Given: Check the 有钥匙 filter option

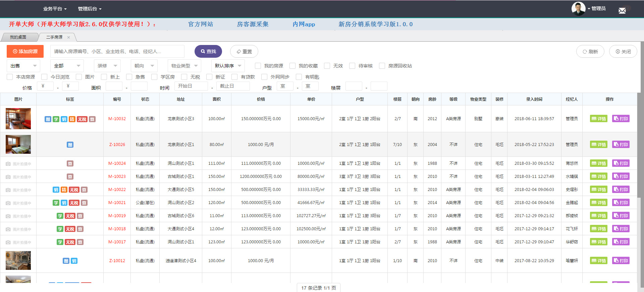Looking at the screenshot, I should (x=299, y=77).
